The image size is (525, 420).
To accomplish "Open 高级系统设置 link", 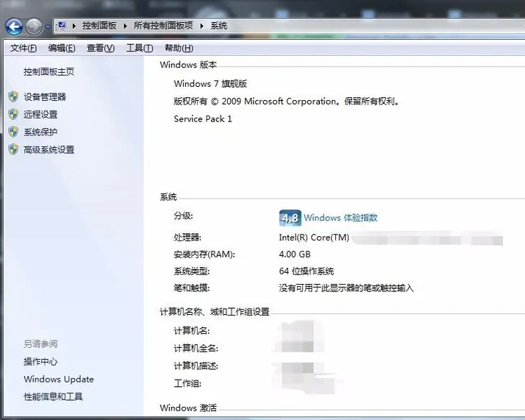I will (49, 150).
